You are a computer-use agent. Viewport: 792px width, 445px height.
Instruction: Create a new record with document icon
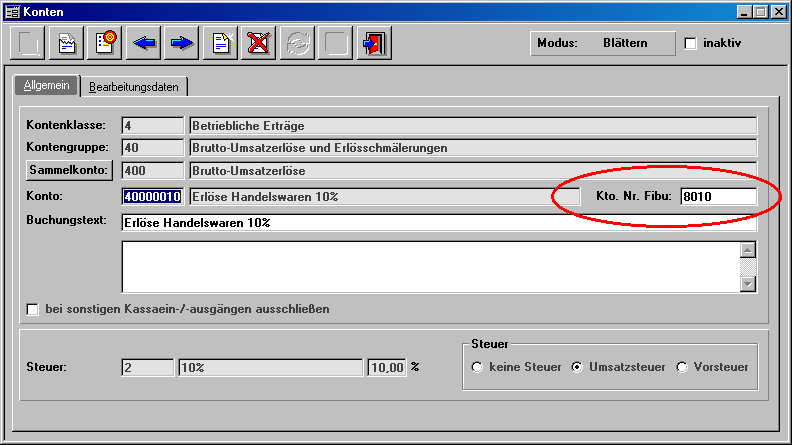(x=221, y=44)
